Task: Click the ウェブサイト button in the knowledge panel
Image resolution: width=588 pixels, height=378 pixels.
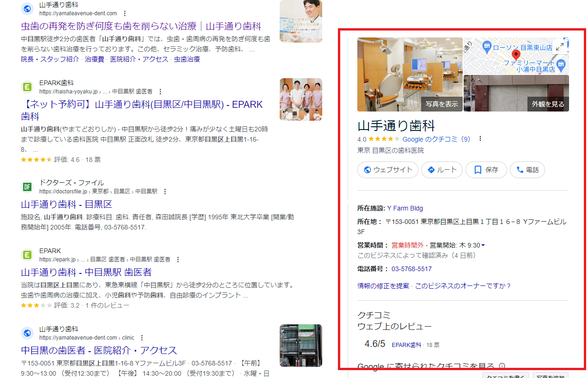Action: pos(388,170)
